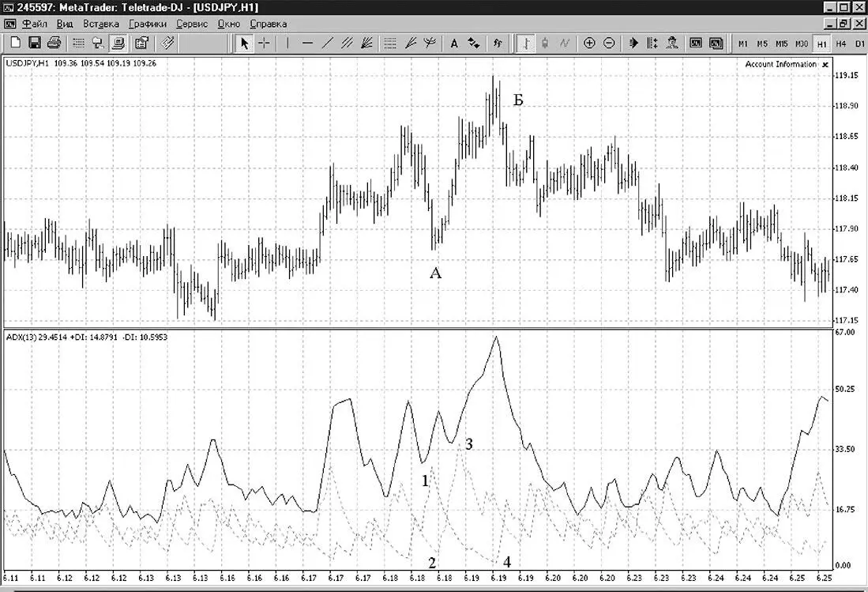
Task: Click the expert advisor figure icon
Action: [x=672, y=43]
